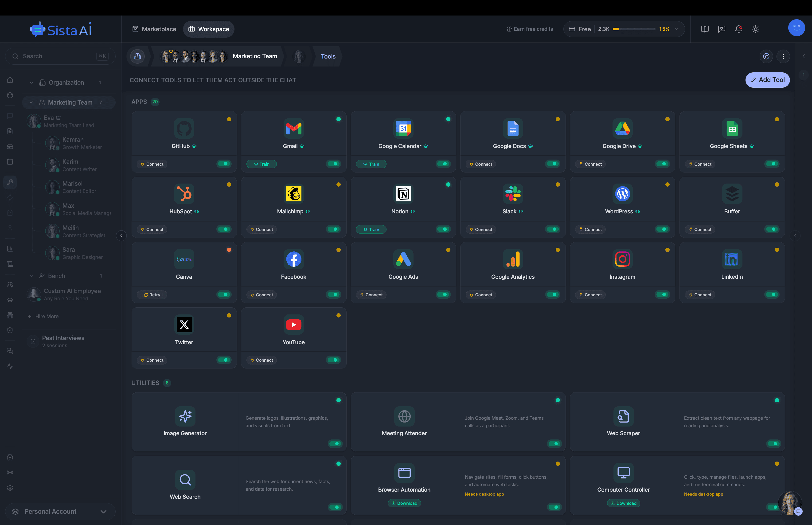Select the Google Calendar icon
This screenshot has height=525, width=812.
click(403, 129)
